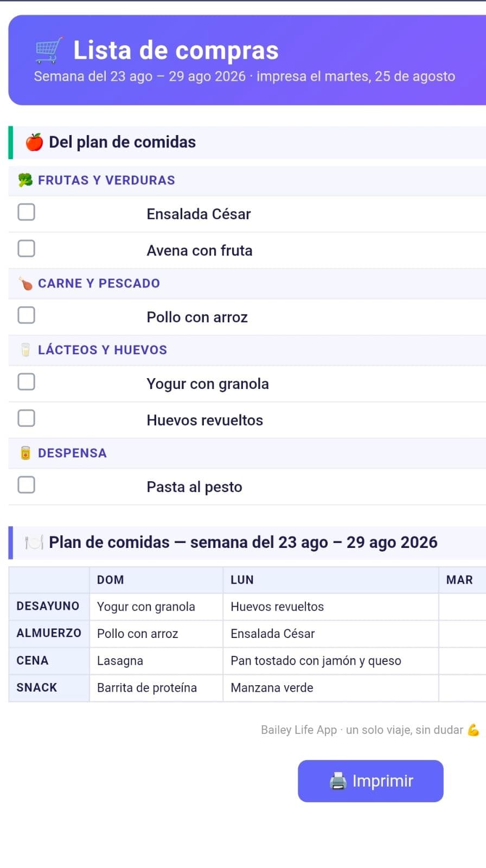
Task: Click the shopping cart icon in header
Action: tap(49, 50)
